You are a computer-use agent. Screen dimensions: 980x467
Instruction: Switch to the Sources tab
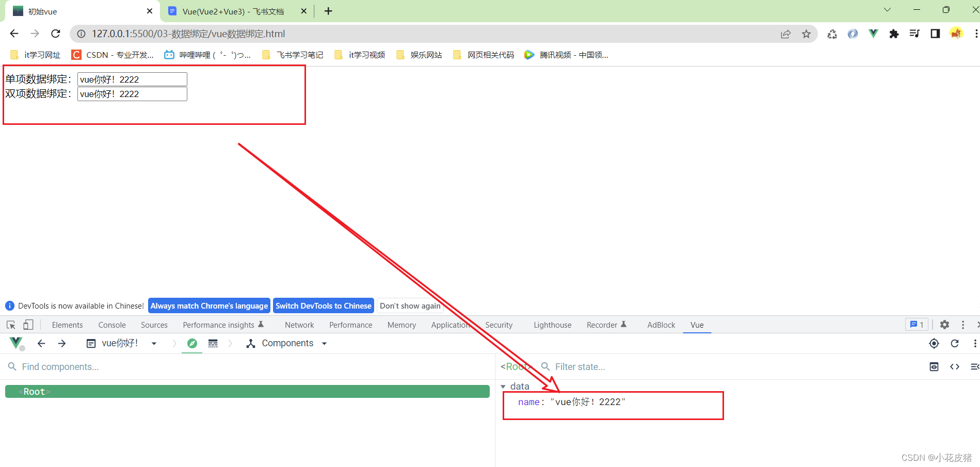(154, 325)
